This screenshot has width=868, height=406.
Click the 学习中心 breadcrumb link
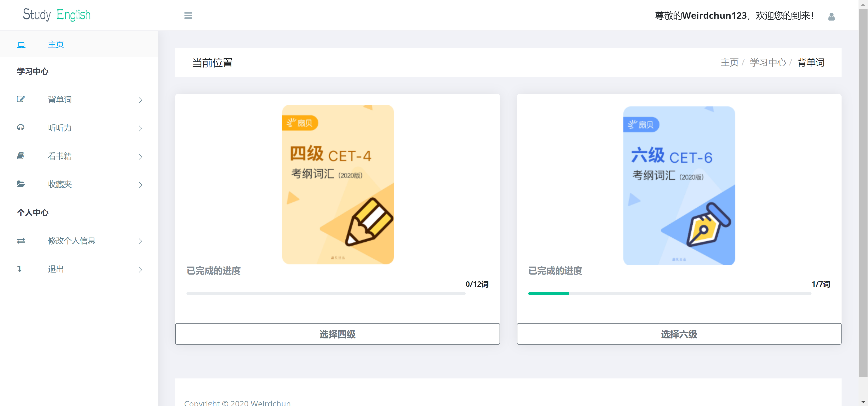tap(768, 62)
